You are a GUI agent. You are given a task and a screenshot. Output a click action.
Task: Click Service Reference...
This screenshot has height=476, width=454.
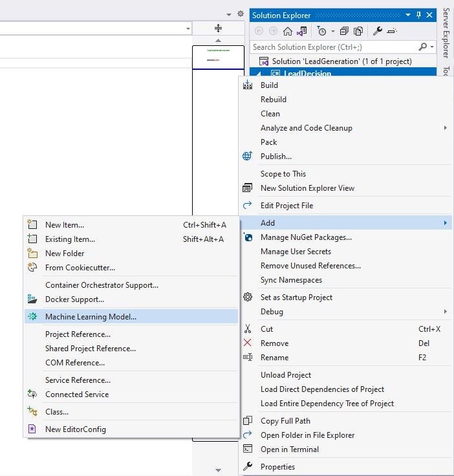coord(131,380)
